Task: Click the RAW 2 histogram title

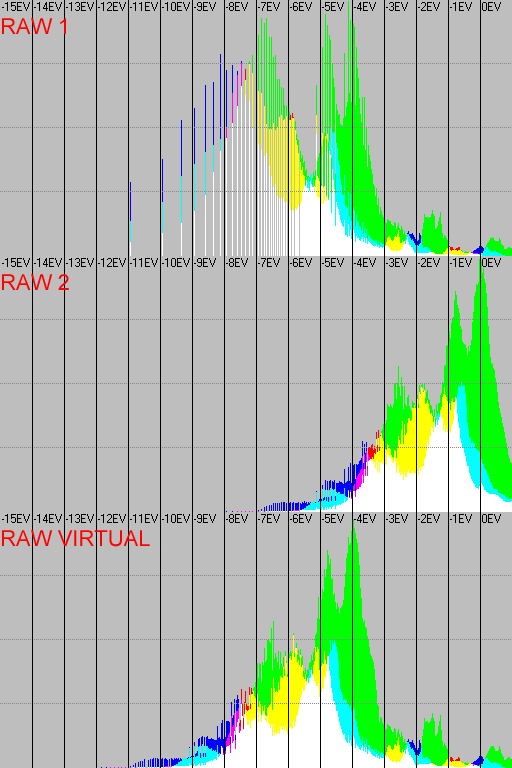Action: [35, 283]
